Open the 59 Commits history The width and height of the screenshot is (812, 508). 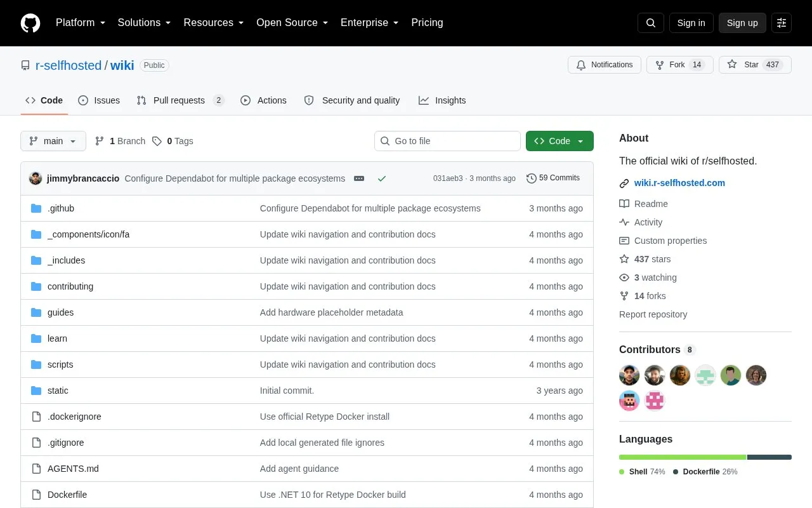click(x=553, y=178)
